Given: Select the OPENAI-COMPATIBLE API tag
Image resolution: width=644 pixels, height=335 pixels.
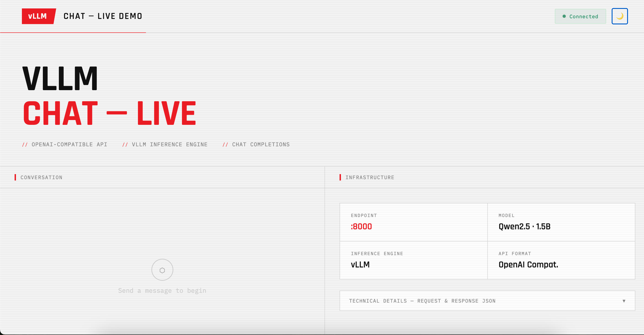Looking at the screenshot, I should (65, 144).
